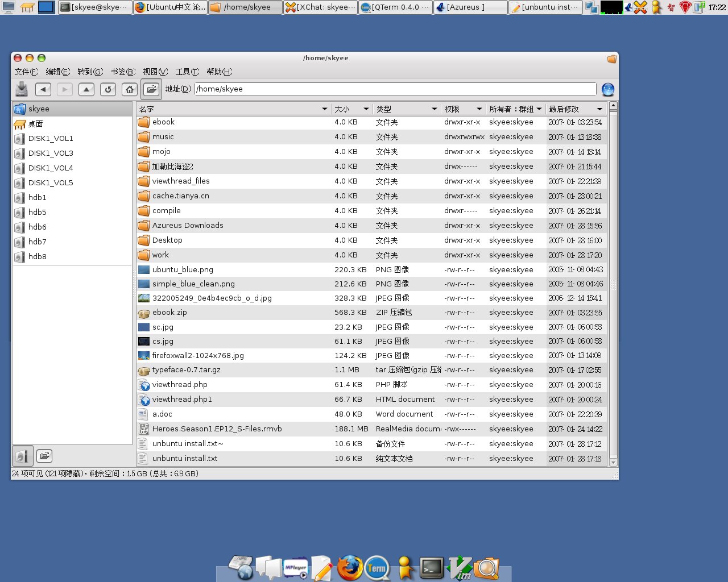728x582 pixels.
Task: Open the 桌面 desktop sidebar item
Action: [72, 124]
